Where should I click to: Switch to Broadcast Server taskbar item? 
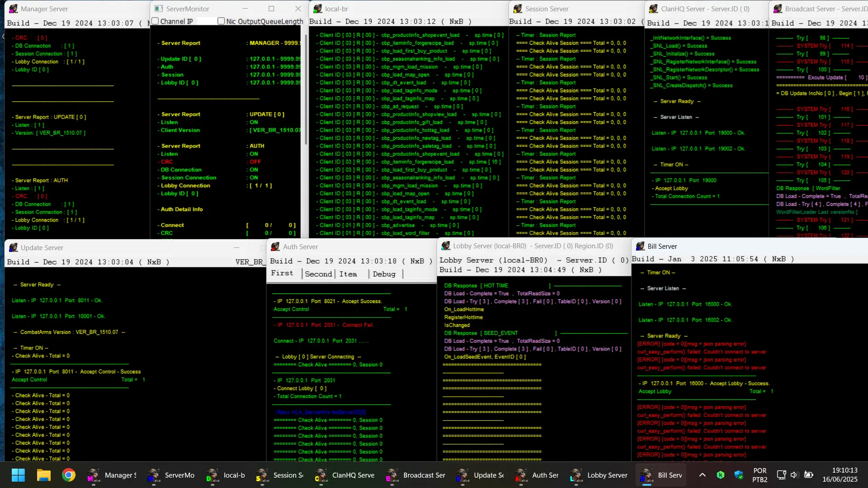pos(416,475)
